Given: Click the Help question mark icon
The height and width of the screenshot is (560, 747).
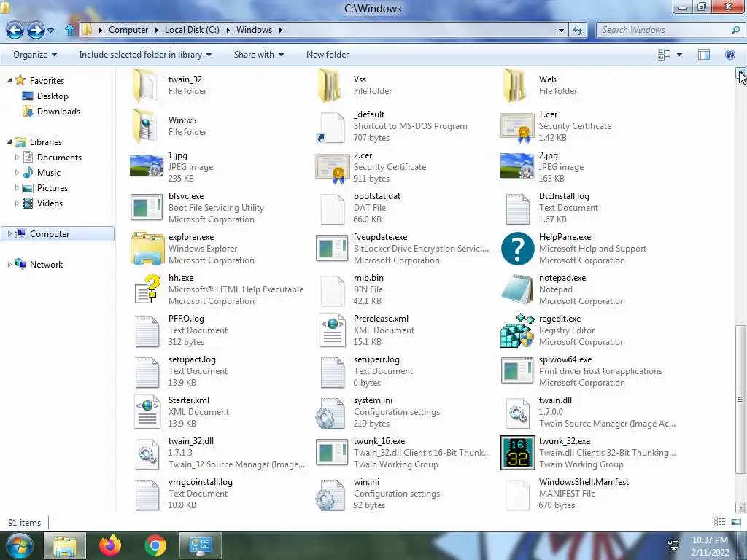Looking at the screenshot, I should point(729,55).
